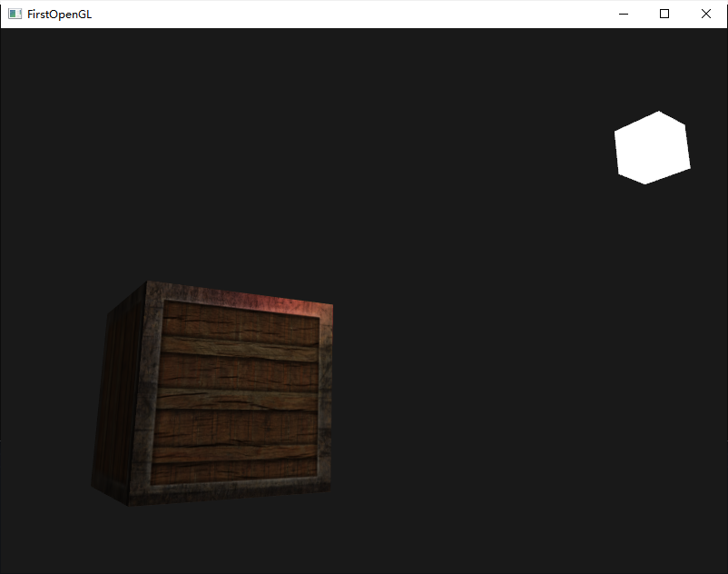Click the wooden crate's front face
Image resolution: width=728 pixels, height=574 pixels.
(231, 394)
